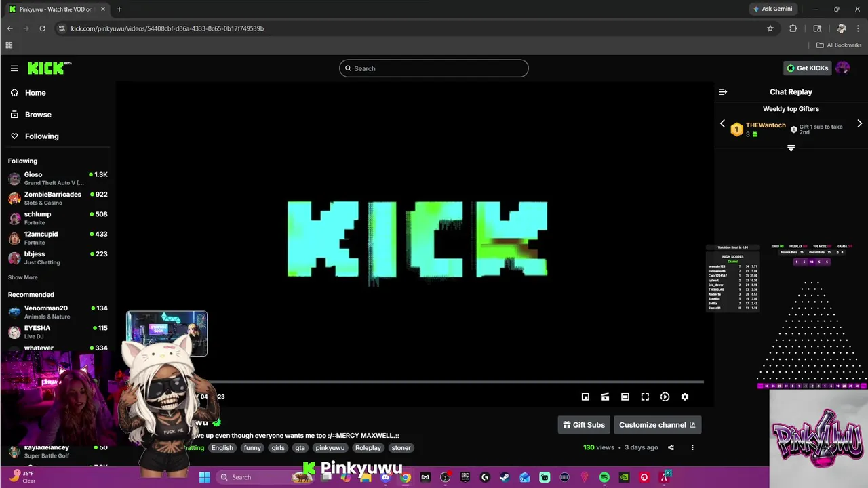Toggle theater mode

coord(625,397)
